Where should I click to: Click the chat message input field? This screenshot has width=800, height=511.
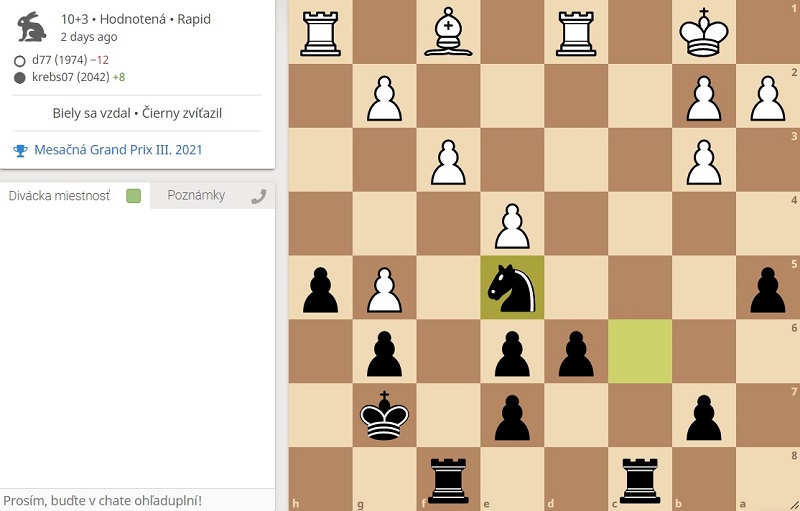[137, 499]
